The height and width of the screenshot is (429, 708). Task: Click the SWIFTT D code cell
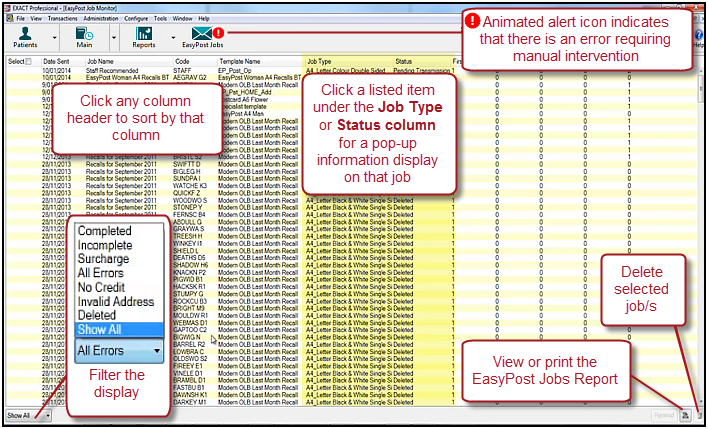click(187, 164)
